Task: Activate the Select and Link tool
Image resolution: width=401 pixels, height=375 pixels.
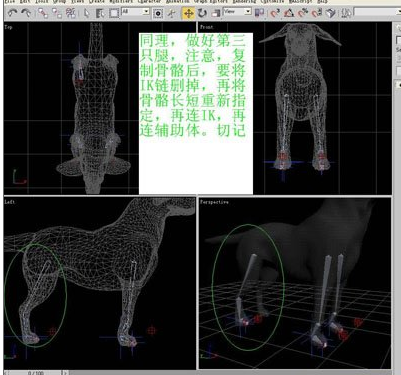Action: point(42,13)
